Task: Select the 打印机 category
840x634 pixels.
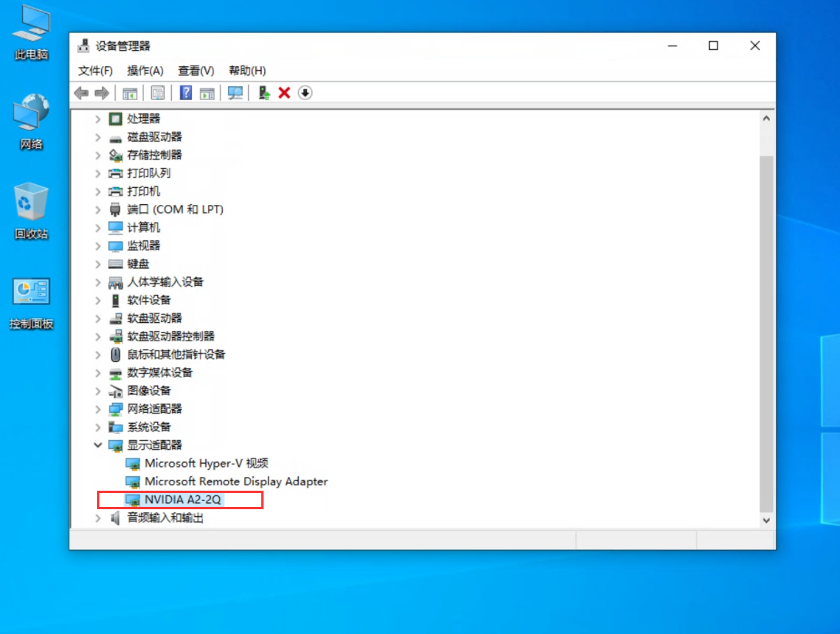Action: coord(143,191)
